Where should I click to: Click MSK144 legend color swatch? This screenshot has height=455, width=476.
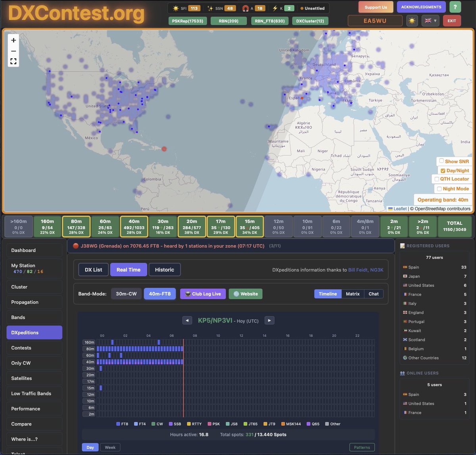coord(283,424)
